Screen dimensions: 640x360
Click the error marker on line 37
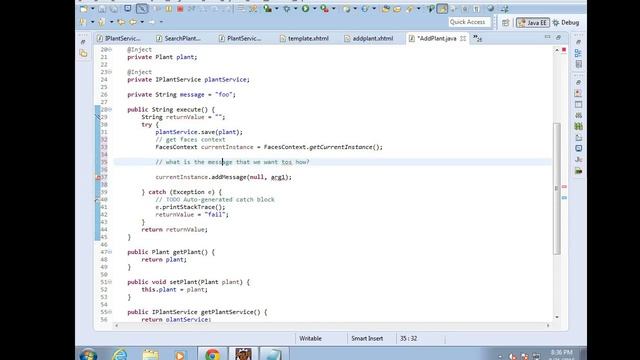[98, 178]
